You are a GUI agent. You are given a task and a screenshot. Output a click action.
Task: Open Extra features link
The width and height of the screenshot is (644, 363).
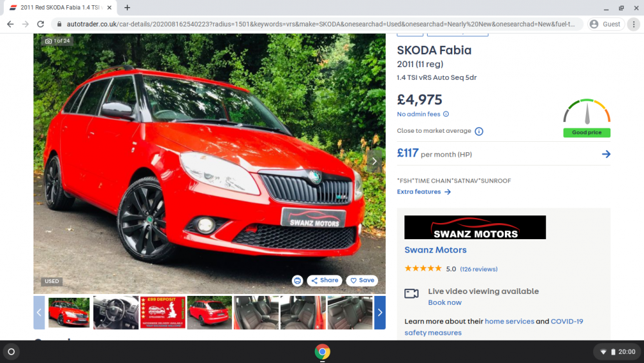424,191
